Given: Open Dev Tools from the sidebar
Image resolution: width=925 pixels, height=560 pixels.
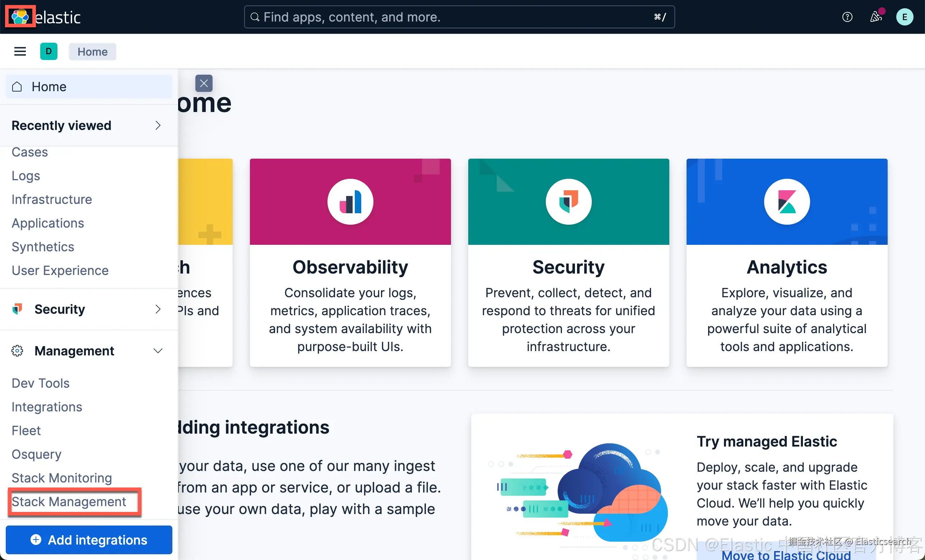Looking at the screenshot, I should pos(41,383).
